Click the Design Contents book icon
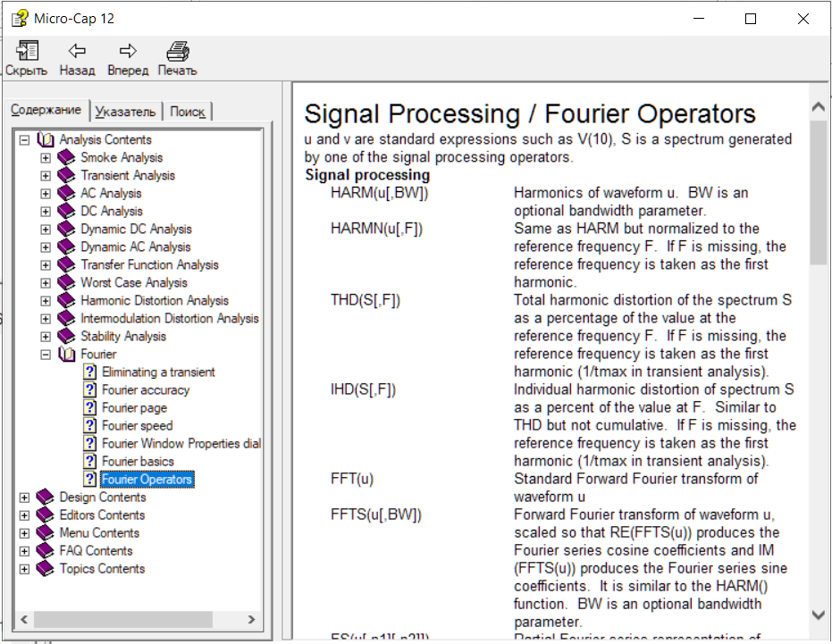The width and height of the screenshot is (832, 644). click(45, 497)
